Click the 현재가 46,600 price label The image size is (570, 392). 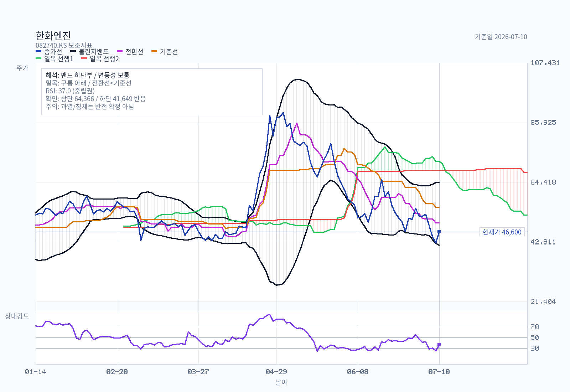502,232
